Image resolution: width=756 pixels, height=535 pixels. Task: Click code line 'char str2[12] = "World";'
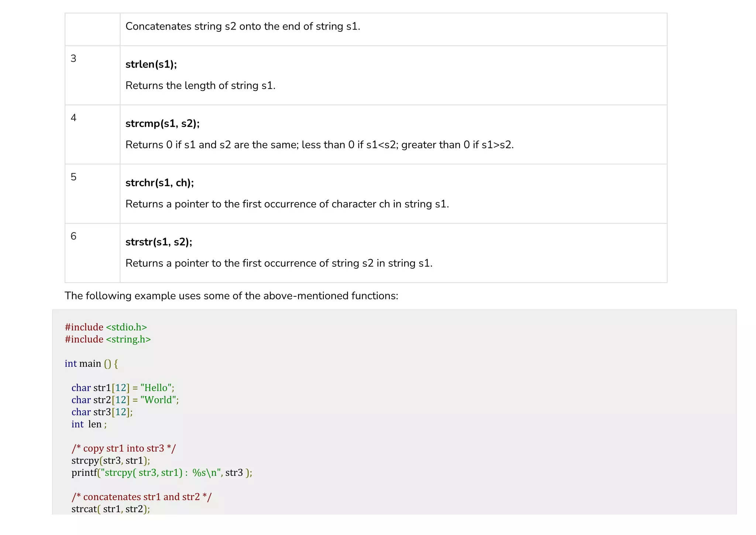coord(125,400)
